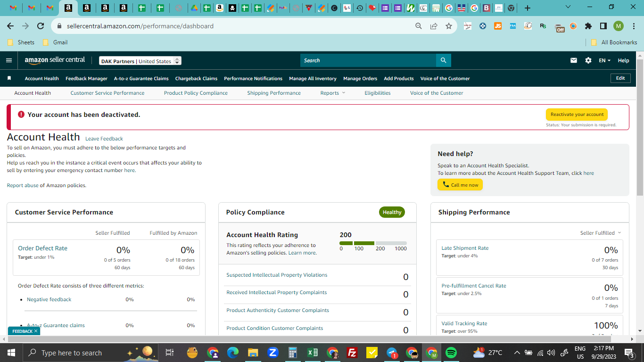Open the Chrome profile avatar M
The width and height of the screenshot is (644, 362).
coord(619,26)
